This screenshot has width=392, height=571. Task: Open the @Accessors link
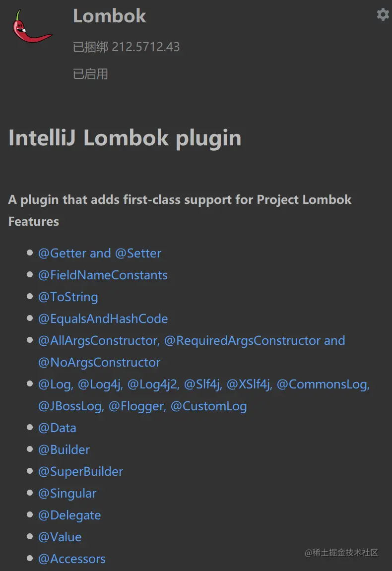pyautogui.click(x=72, y=559)
